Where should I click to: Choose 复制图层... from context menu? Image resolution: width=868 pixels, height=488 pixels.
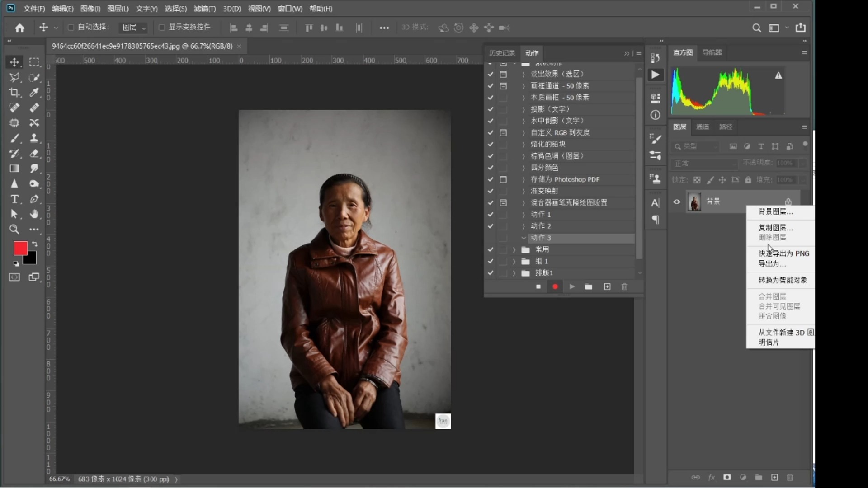point(775,228)
